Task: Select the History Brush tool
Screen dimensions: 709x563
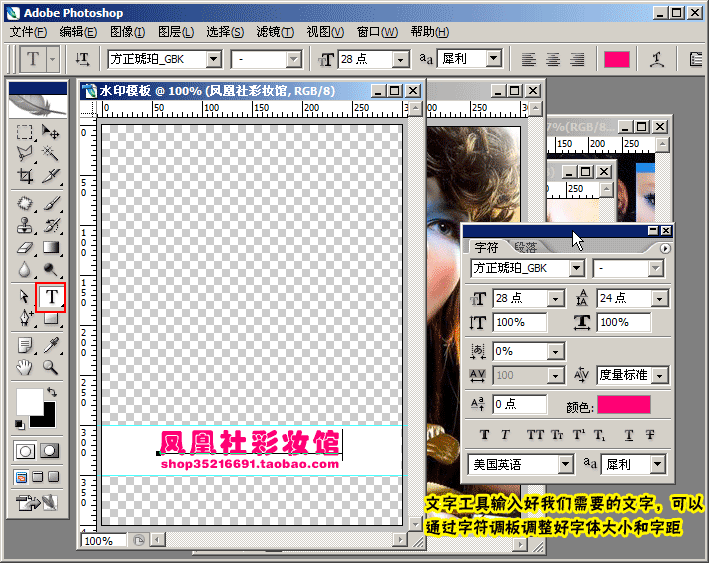Action: [x=50, y=225]
